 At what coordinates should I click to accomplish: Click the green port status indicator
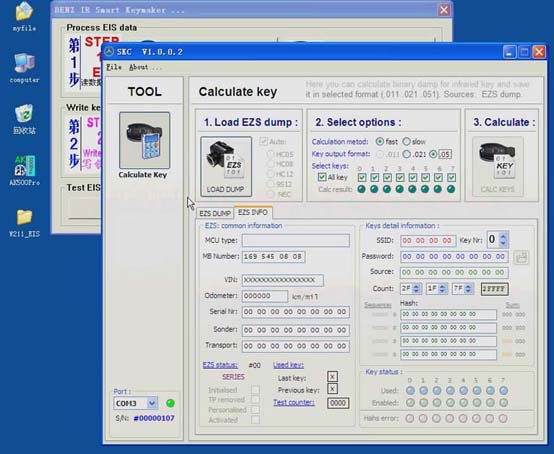click(170, 403)
